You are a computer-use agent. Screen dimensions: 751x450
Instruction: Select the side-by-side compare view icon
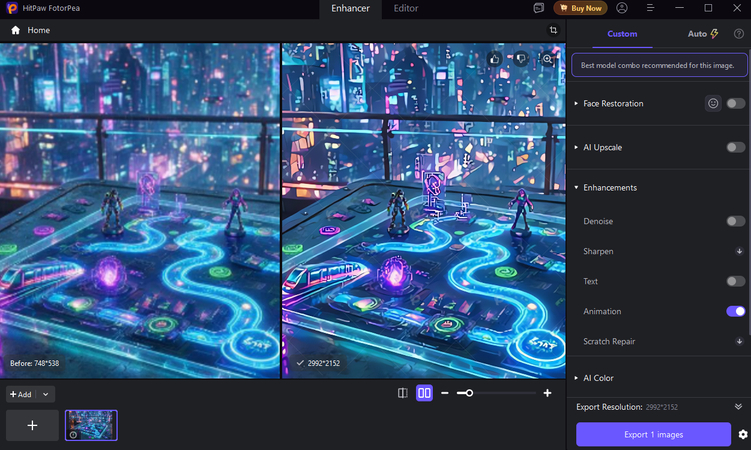coord(424,393)
